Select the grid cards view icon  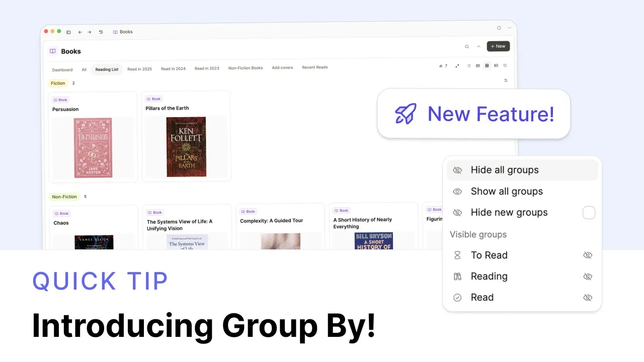487,66
